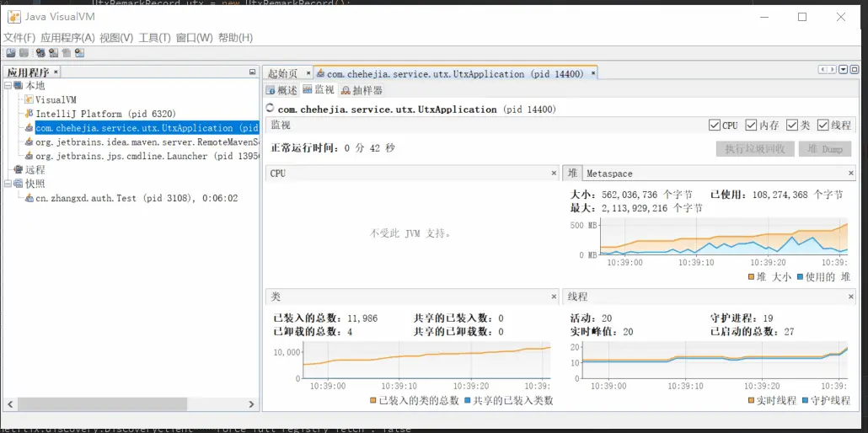Click the applications tree scrollbar left arrow

click(x=10, y=404)
